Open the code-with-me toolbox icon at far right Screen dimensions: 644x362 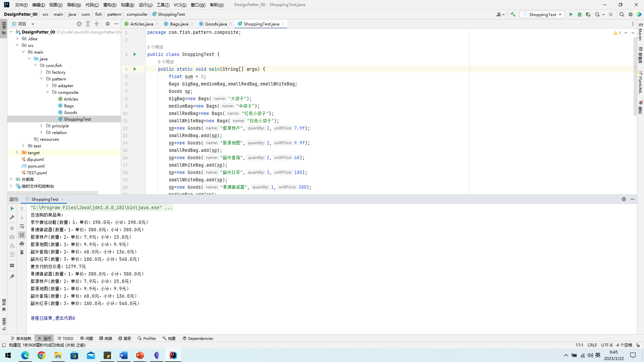(x=639, y=14)
